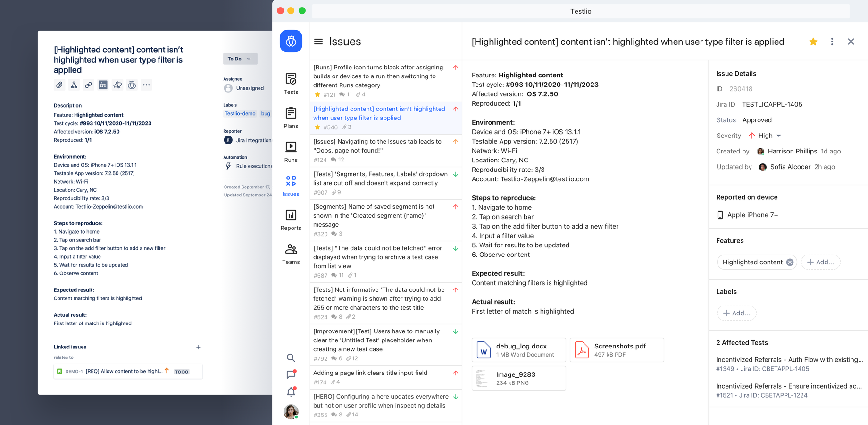Viewport: 868px width, 425px height.
Task: Click the Testlio logo in the sidebar
Action: (x=291, y=41)
